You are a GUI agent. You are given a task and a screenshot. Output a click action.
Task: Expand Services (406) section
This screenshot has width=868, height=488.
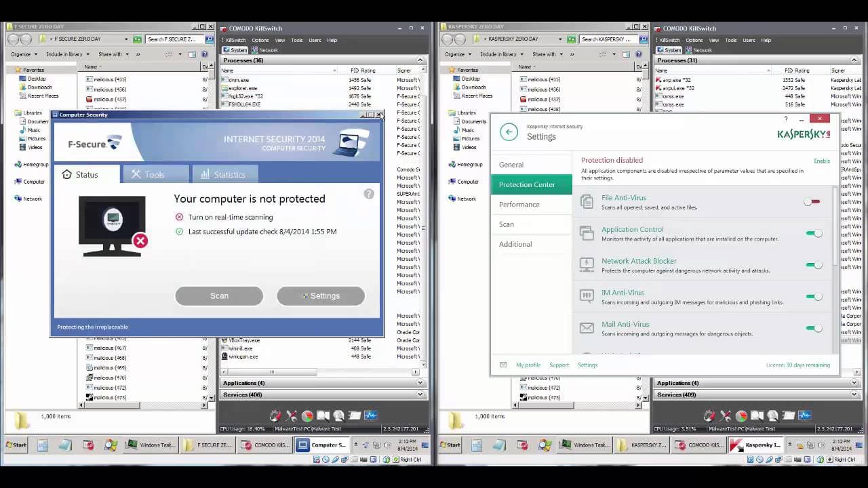(420, 394)
